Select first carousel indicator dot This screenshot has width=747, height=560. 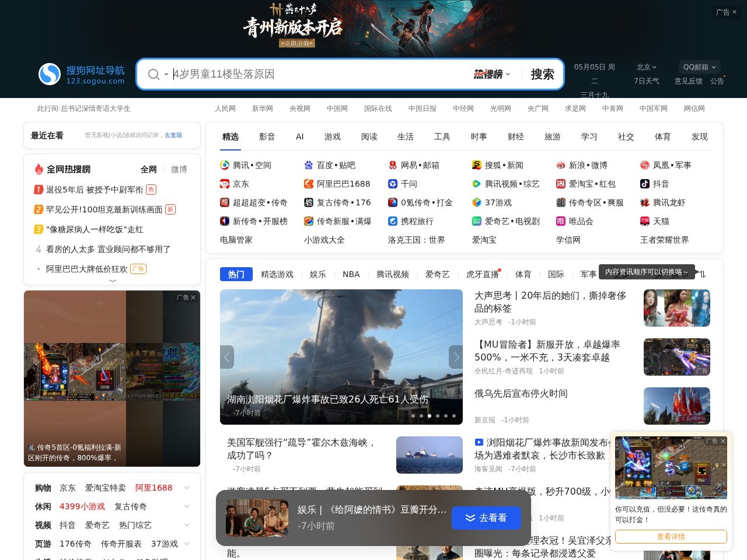coord(413,416)
